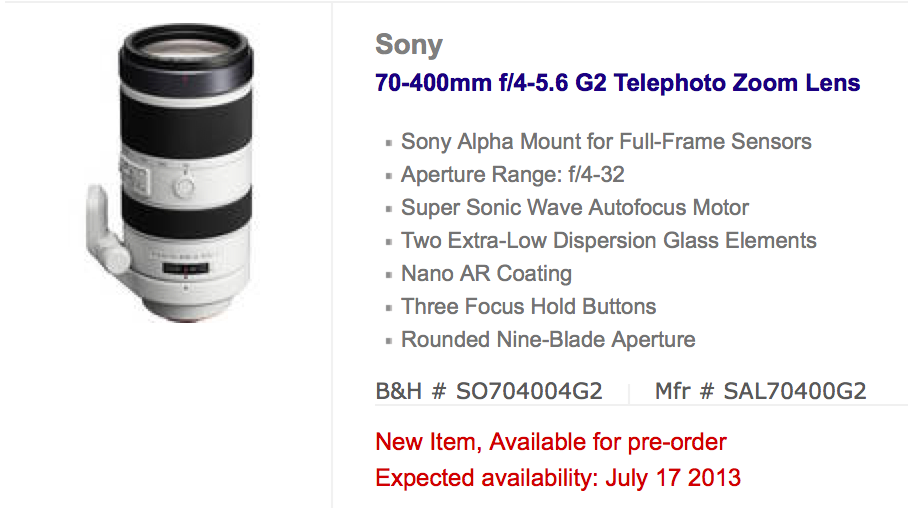Click the Aperture Range f/4-32 bullet
The width and height of the screenshot is (908, 508).
(x=512, y=174)
